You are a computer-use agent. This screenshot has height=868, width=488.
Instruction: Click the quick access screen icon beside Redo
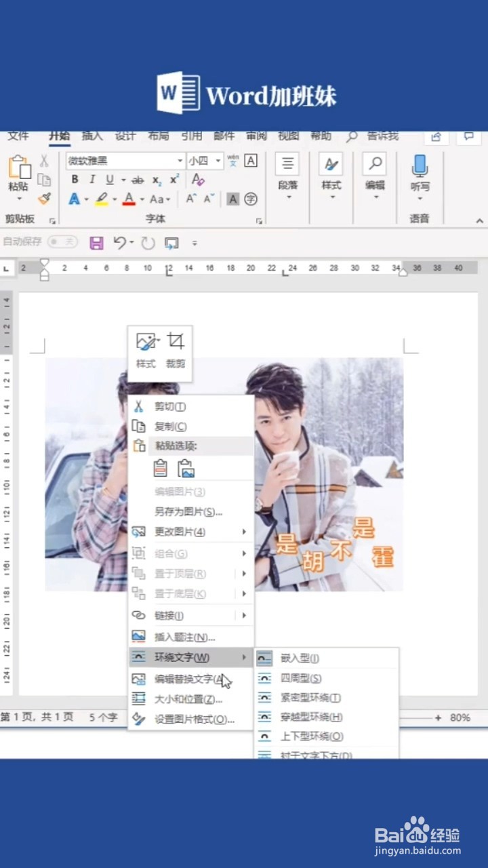[x=171, y=243]
